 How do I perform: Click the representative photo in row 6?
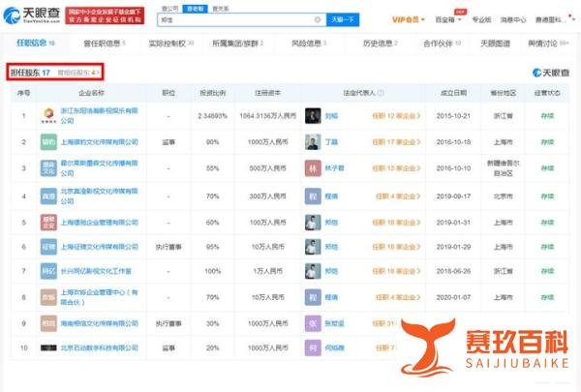click(x=313, y=247)
